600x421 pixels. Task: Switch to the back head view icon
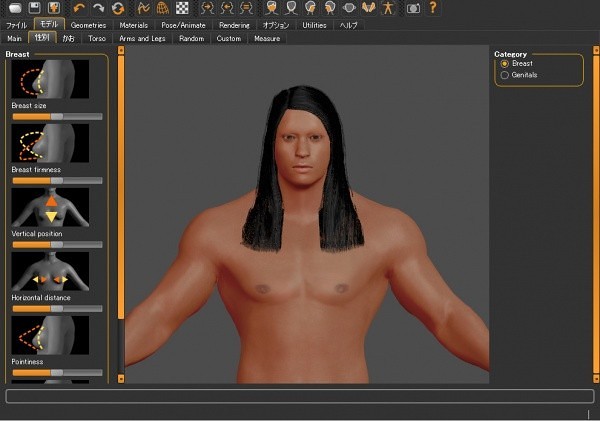(x=291, y=8)
